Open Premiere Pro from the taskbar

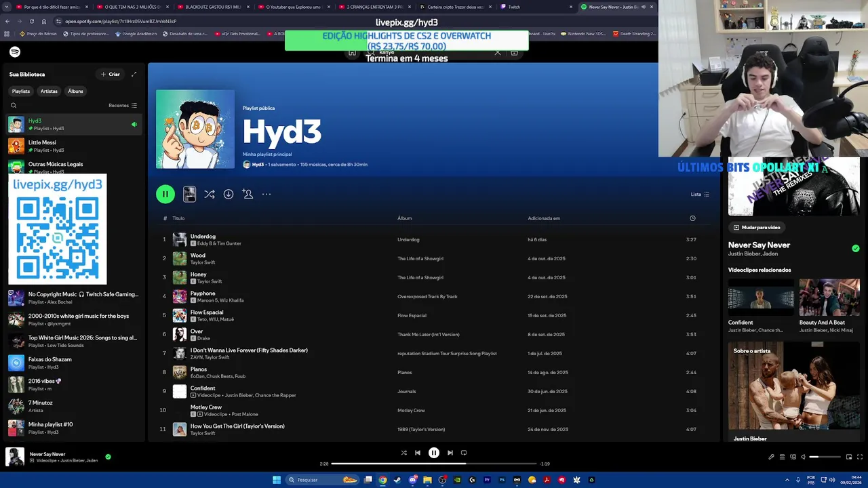pyautogui.click(x=487, y=480)
